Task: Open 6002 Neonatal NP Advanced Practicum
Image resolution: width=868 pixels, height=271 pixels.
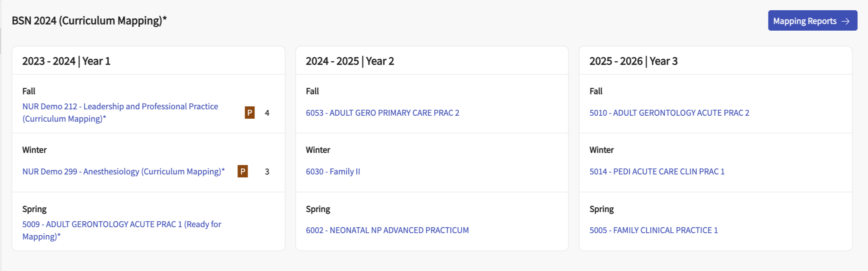Action: coord(387,230)
